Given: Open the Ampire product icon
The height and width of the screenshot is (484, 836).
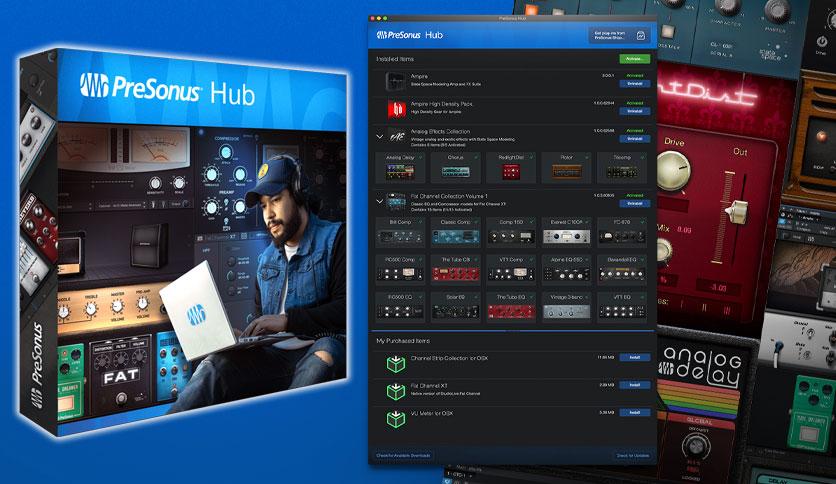Looking at the screenshot, I should (x=396, y=82).
